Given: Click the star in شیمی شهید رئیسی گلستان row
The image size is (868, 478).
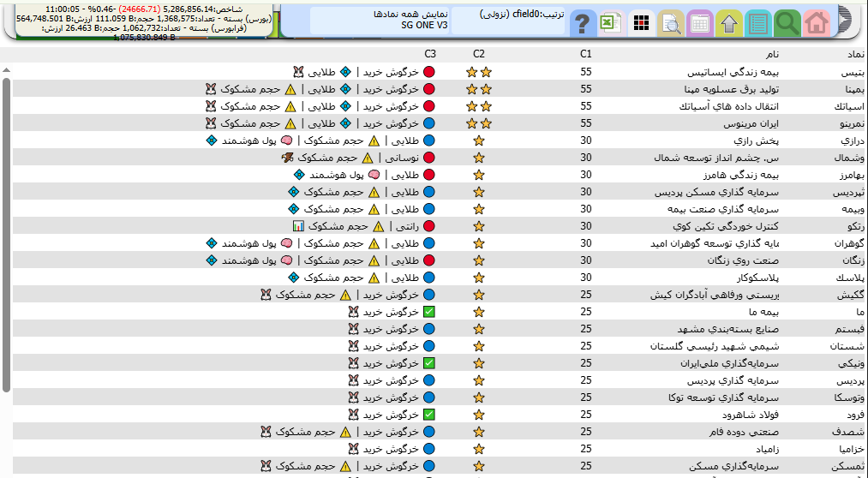Looking at the screenshot, I should pyautogui.click(x=479, y=346).
